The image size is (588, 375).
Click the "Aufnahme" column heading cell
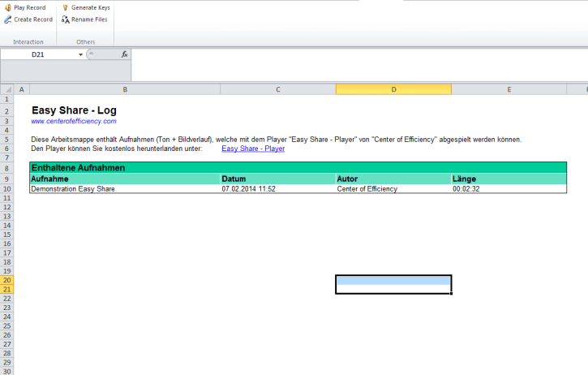(x=125, y=179)
